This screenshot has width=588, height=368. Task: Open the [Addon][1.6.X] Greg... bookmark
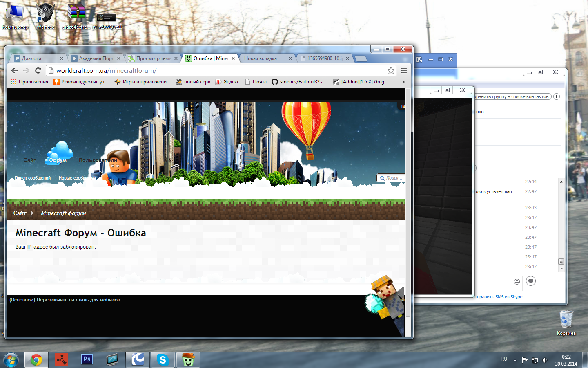tap(361, 82)
